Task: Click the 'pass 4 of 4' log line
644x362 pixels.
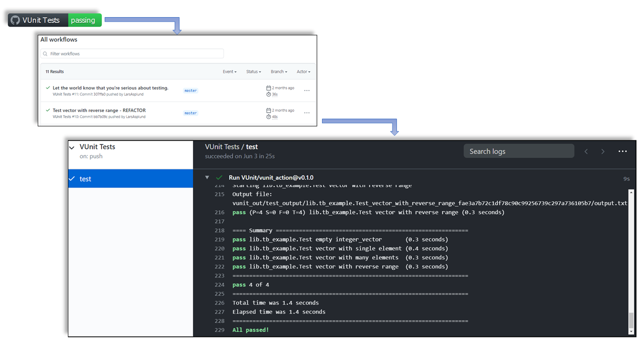Action: coord(251,285)
